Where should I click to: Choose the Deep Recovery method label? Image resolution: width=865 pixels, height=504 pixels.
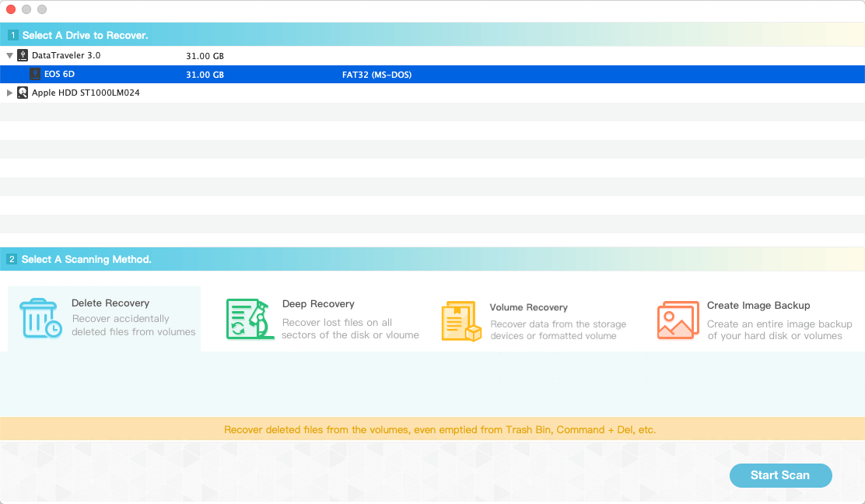click(318, 304)
